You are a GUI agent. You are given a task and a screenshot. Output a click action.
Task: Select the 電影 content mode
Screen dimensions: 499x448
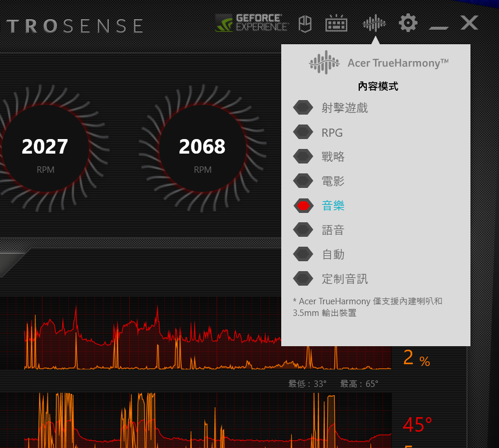point(318,181)
